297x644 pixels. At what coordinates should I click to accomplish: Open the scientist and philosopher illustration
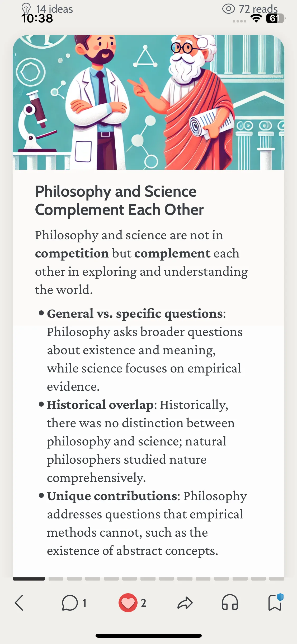[148, 102]
